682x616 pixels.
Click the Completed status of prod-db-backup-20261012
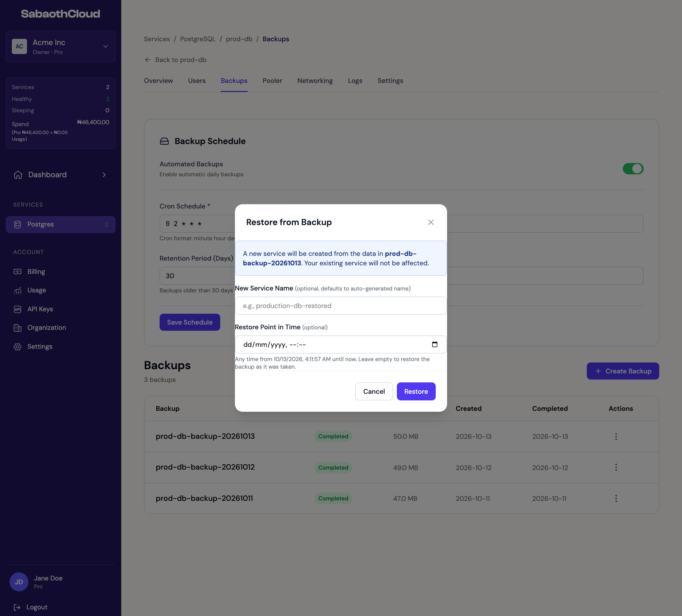(x=333, y=467)
